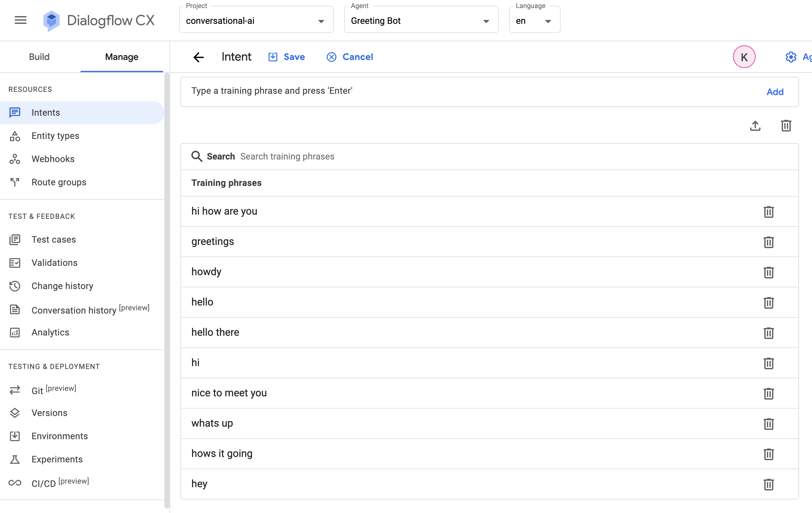Expand the Agent dropdown showing Greeting Bot
This screenshot has width=812, height=513.
tap(421, 21)
